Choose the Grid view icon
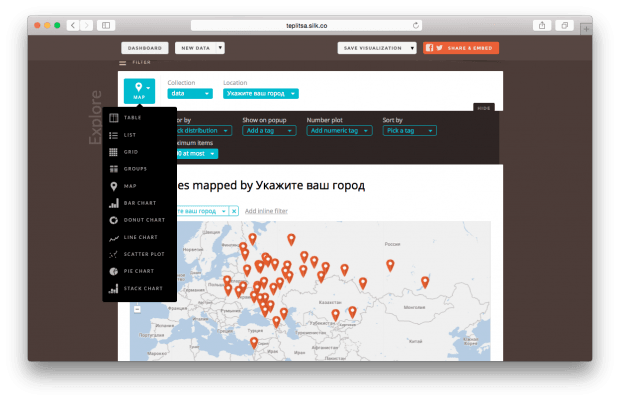Screen dimensions: 620x401 [114, 152]
